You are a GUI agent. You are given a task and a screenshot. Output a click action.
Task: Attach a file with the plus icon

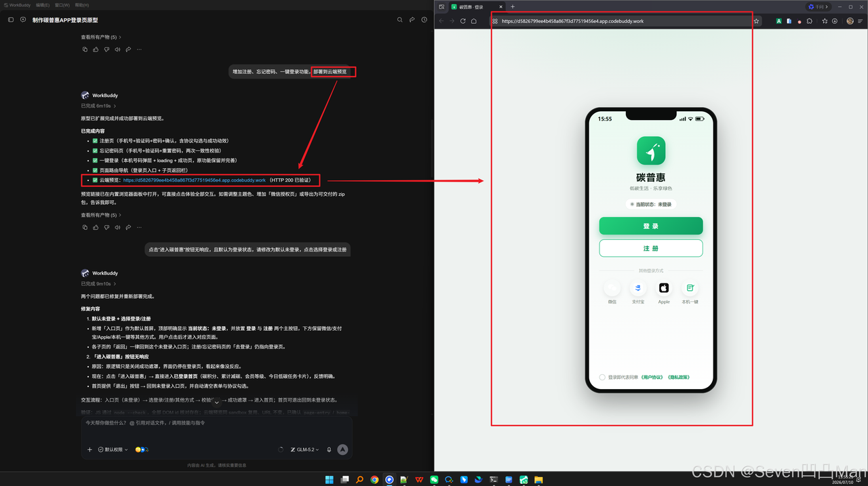90,449
